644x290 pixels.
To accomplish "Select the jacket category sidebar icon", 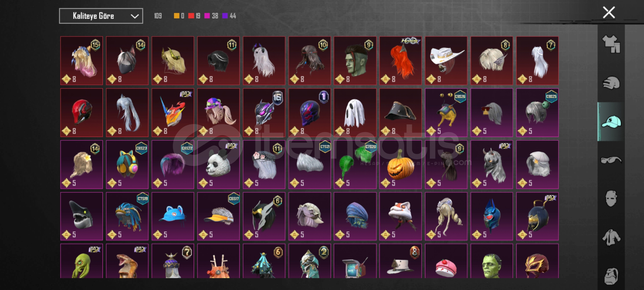I will pos(611,237).
